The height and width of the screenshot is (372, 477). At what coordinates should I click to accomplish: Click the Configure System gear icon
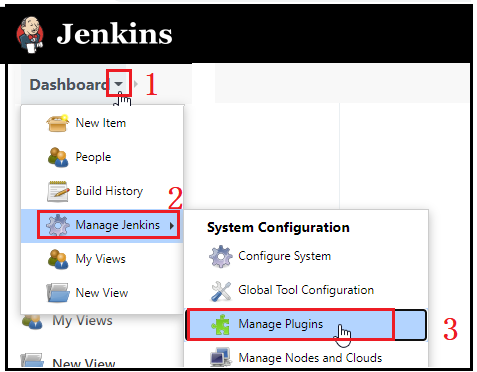click(221, 256)
